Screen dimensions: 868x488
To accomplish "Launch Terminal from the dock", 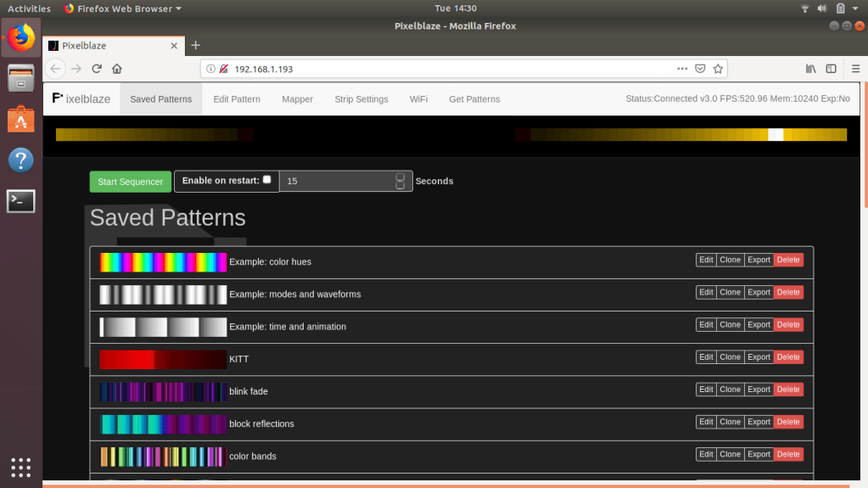I will point(20,201).
